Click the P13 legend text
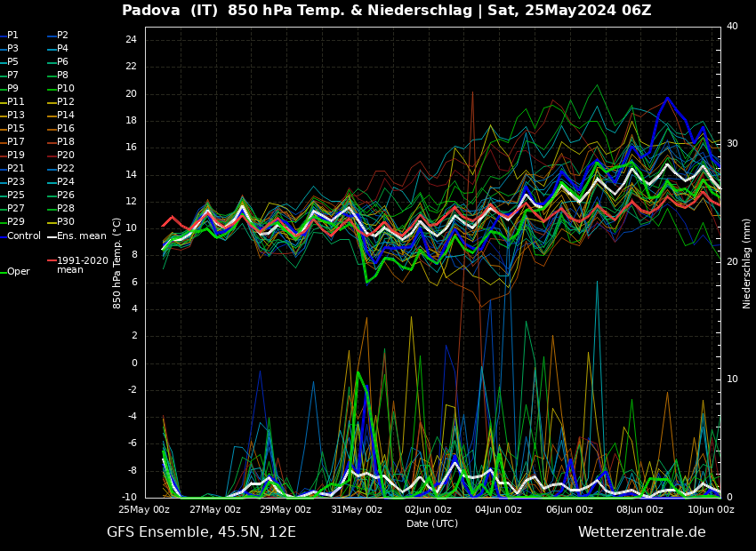The height and width of the screenshot is (551, 756). coord(15,116)
